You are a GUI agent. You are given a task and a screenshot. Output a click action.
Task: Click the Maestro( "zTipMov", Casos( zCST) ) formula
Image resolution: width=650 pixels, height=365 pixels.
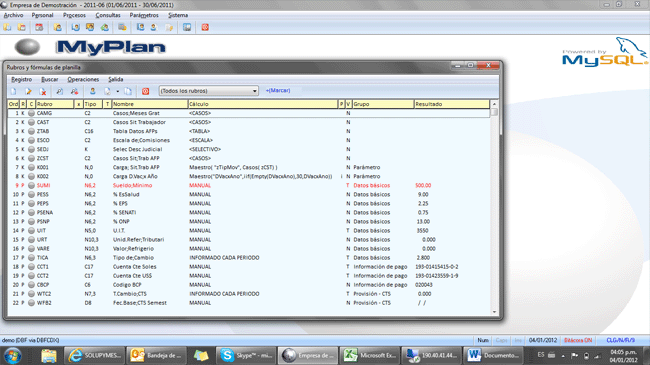(x=233, y=167)
